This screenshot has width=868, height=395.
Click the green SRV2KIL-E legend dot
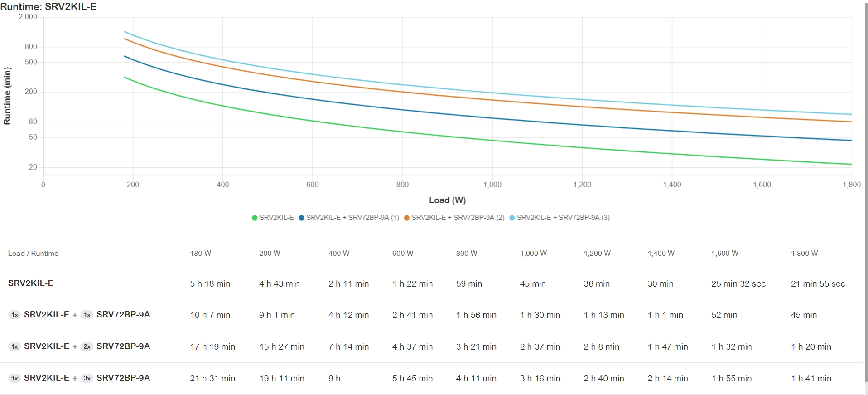click(255, 218)
